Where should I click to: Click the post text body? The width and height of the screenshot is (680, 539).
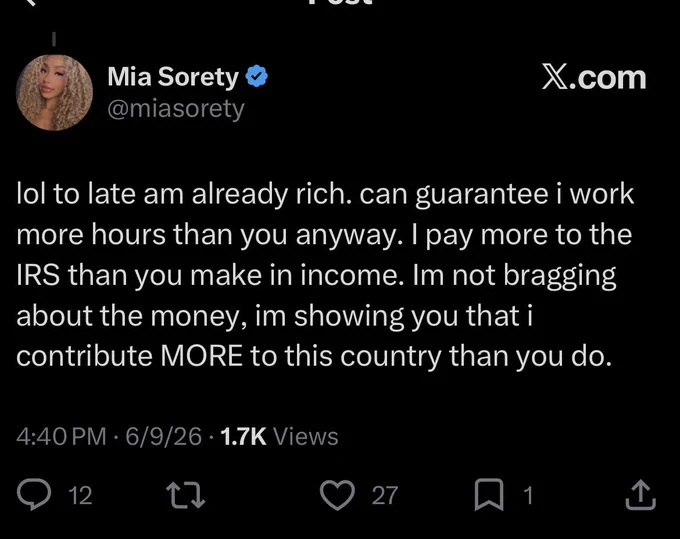pyautogui.click(x=325, y=275)
